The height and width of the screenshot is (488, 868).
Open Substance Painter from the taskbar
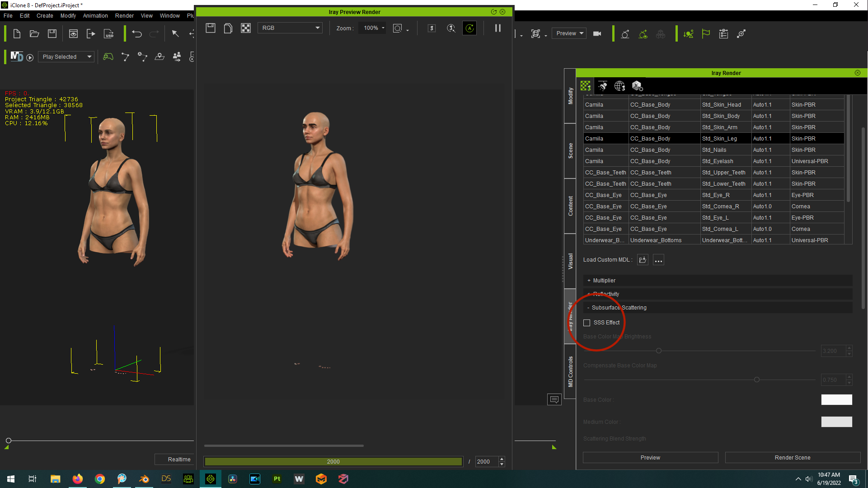click(x=277, y=479)
